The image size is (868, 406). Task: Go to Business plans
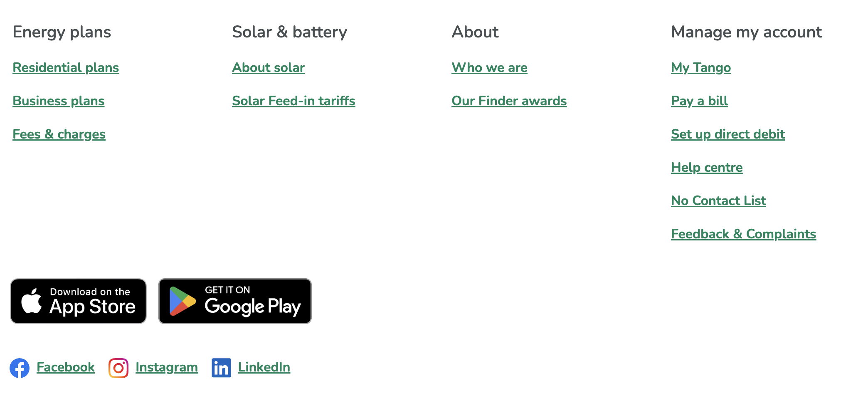click(x=59, y=101)
